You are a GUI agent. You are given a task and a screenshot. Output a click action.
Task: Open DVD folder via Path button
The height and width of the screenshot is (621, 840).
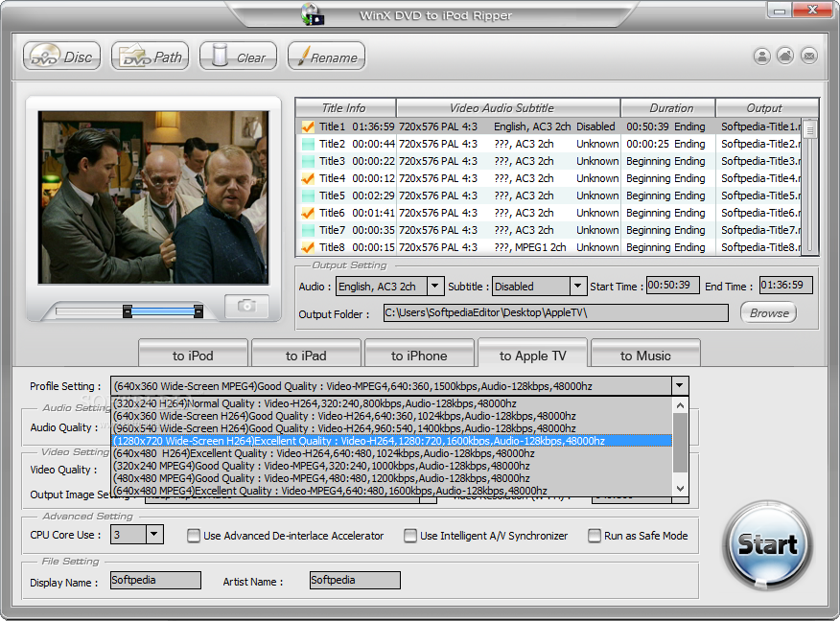coord(150,57)
